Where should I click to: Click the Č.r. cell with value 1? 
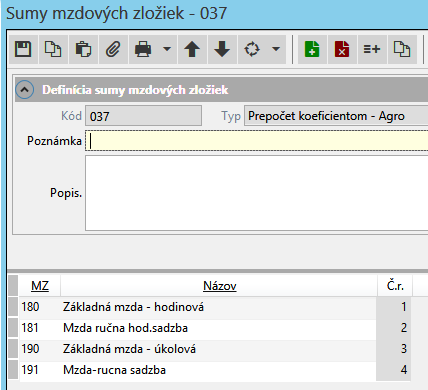pyautogui.click(x=394, y=307)
